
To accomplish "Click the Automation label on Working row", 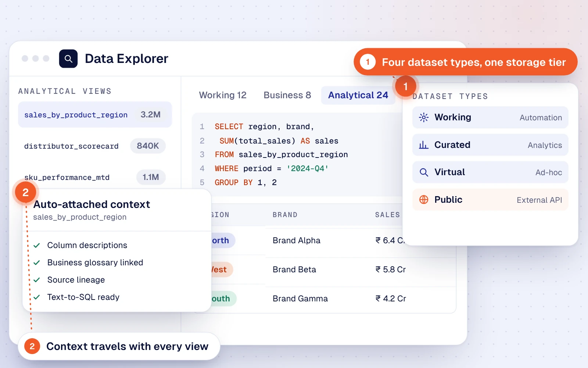I will click(541, 118).
